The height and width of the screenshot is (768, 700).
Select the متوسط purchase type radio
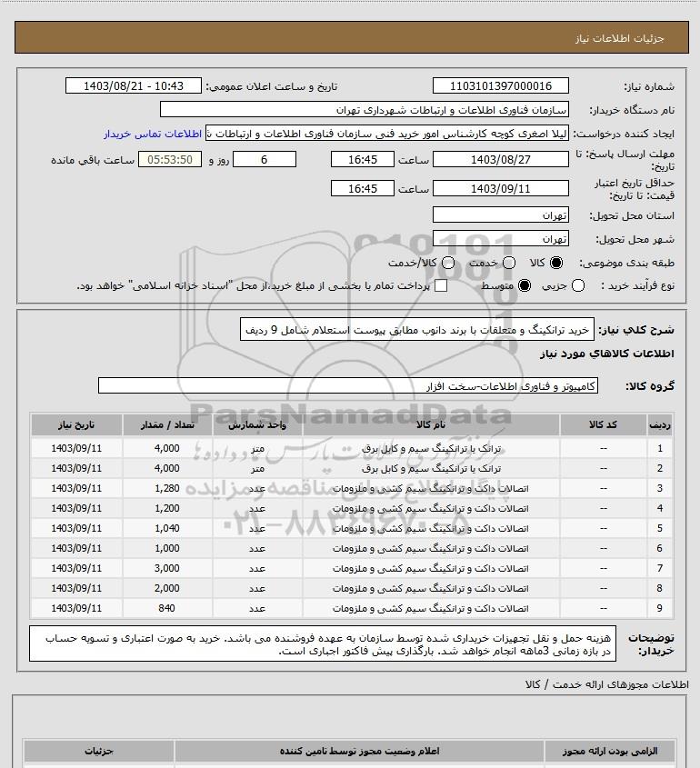[x=525, y=285]
